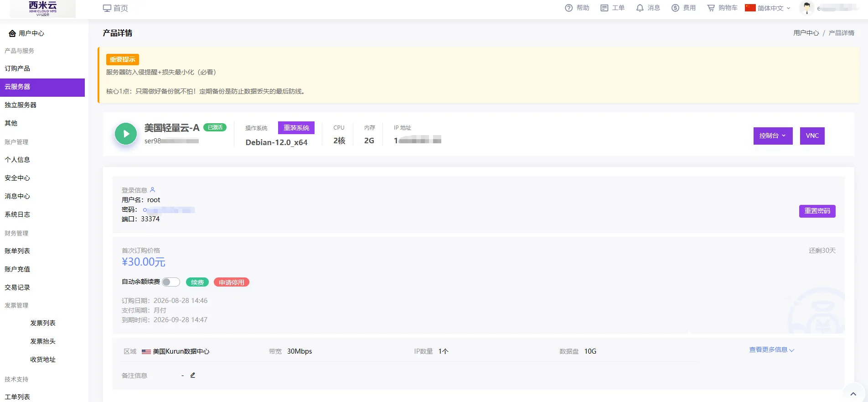Click the 美国轻量云-A product title
This screenshot has height=402, width=868.
pyautogui.click(x=172, y=128)
